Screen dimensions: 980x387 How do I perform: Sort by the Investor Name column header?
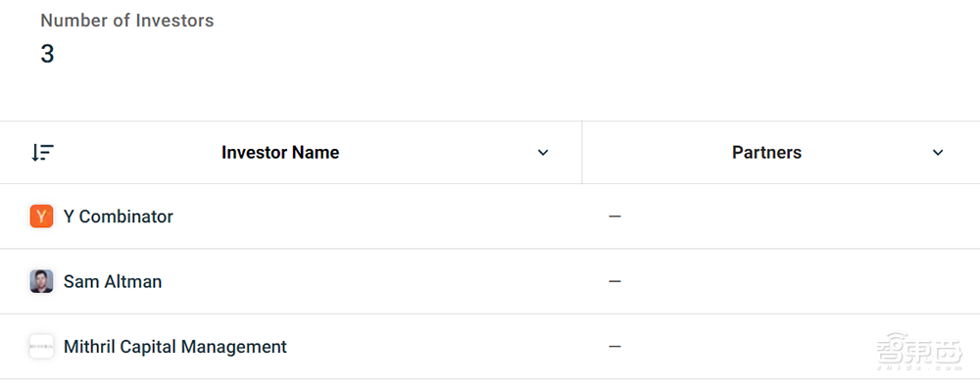280,153
